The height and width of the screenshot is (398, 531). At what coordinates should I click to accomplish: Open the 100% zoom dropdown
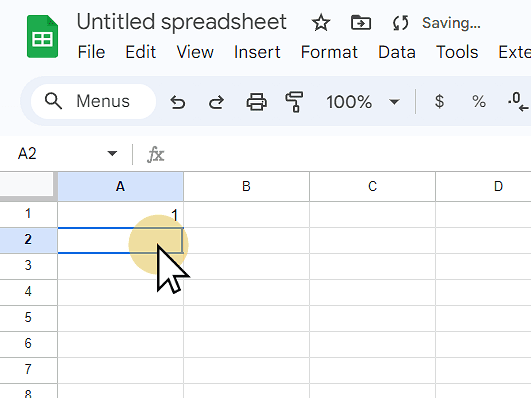(363, 102)
